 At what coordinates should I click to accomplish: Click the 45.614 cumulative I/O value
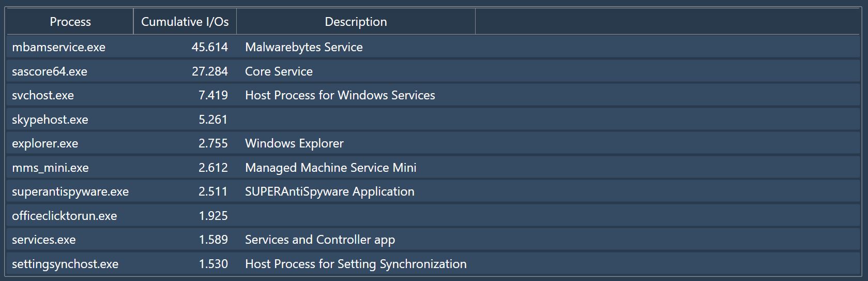click(x=209, y=47)
